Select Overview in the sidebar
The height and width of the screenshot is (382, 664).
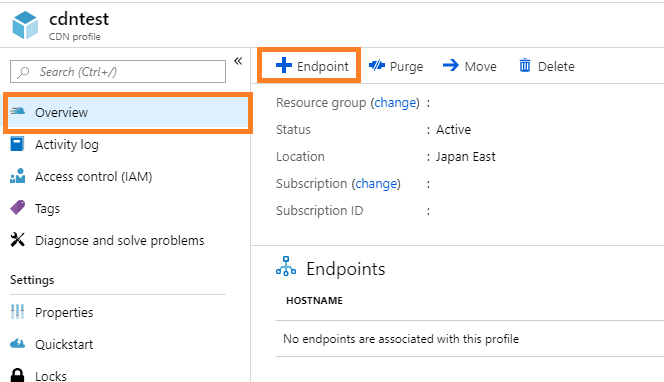(x=128, y=113)
